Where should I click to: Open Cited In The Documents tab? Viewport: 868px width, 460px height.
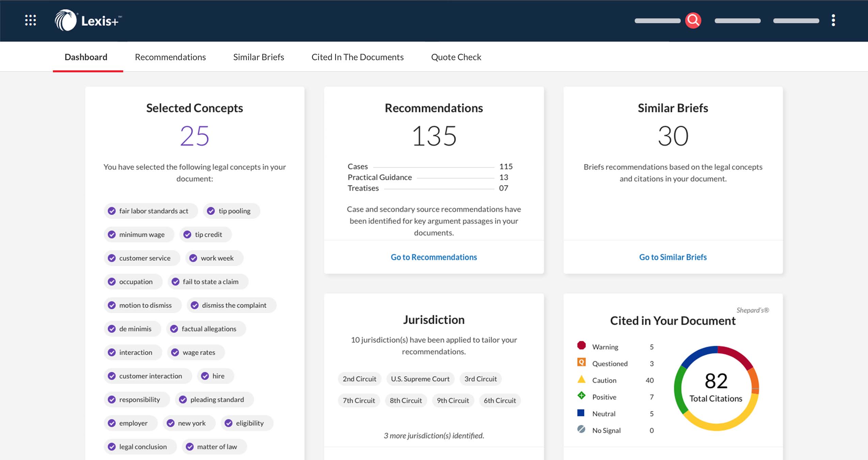[x=358, y=57]
